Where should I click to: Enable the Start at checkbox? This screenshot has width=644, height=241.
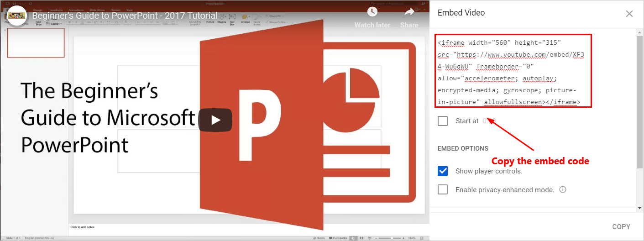coord(443,121)
